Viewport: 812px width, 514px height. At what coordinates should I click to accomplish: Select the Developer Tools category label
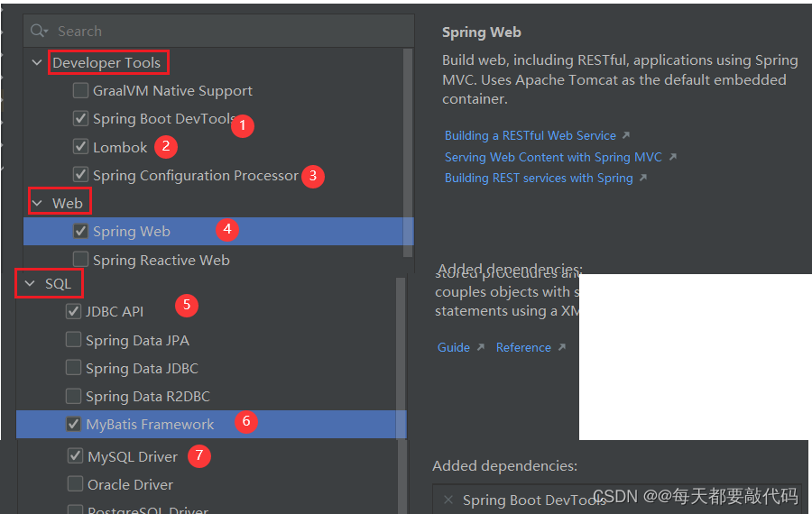pyautogui.click(x=106, y=62)
